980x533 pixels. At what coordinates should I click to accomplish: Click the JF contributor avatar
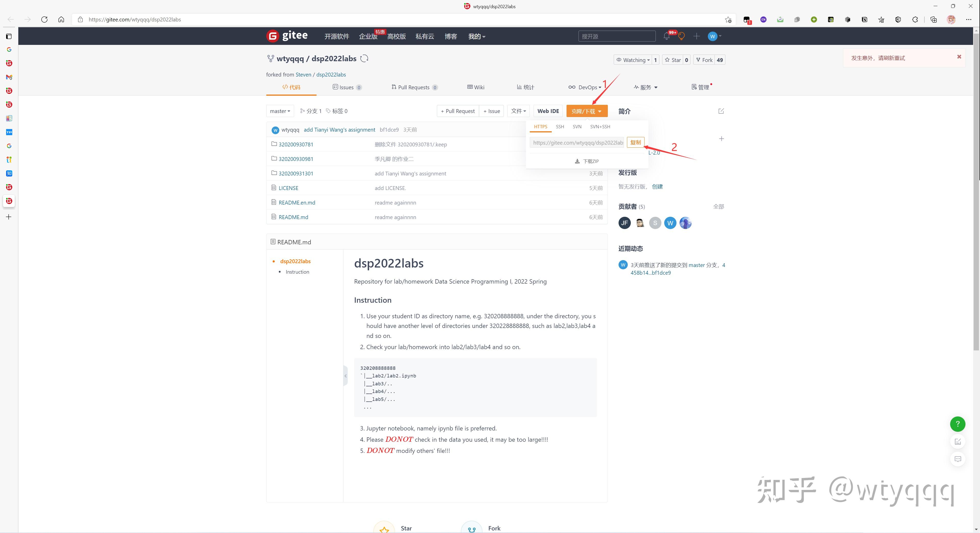(624, 223)
